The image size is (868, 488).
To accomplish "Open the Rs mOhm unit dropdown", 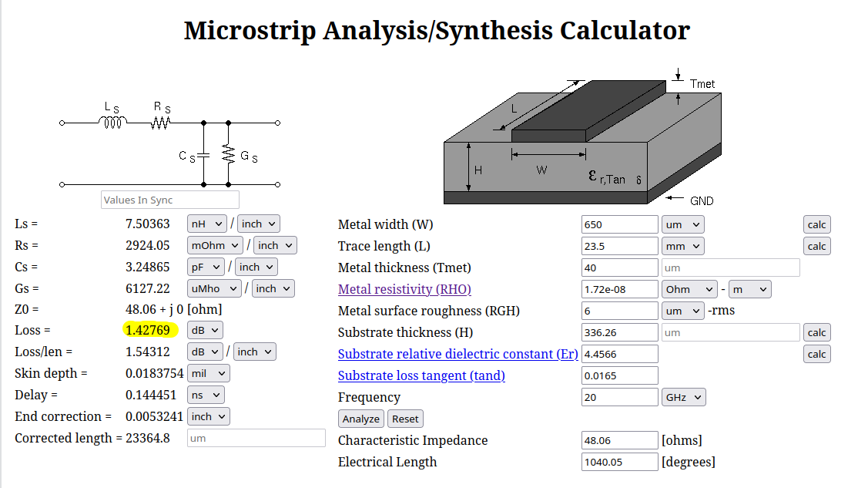I will (215, 245).
